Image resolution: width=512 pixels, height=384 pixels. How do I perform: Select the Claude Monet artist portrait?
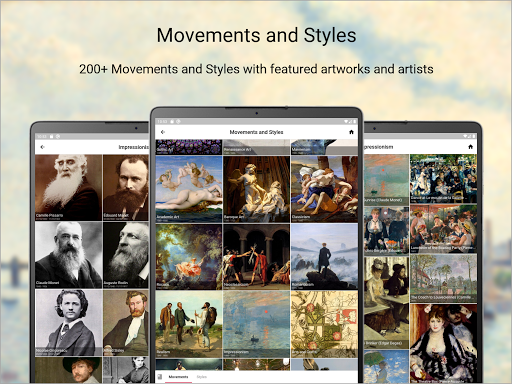[x=68, y=255]
